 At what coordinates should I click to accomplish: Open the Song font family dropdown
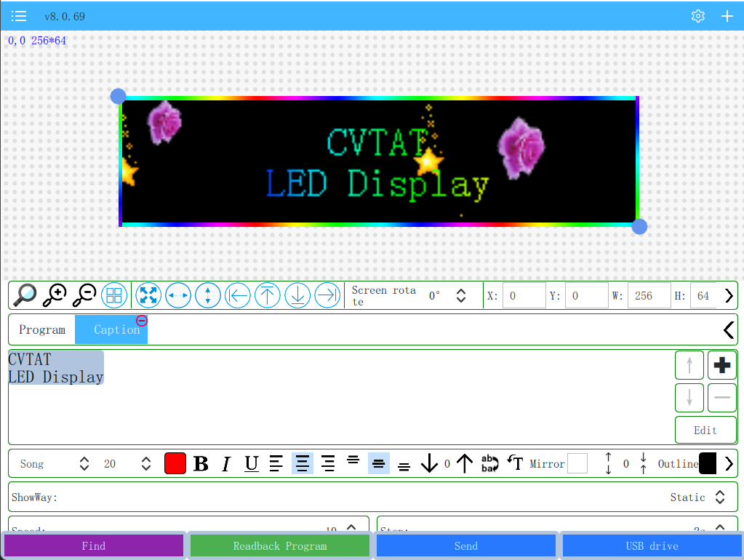click(84, 463)
